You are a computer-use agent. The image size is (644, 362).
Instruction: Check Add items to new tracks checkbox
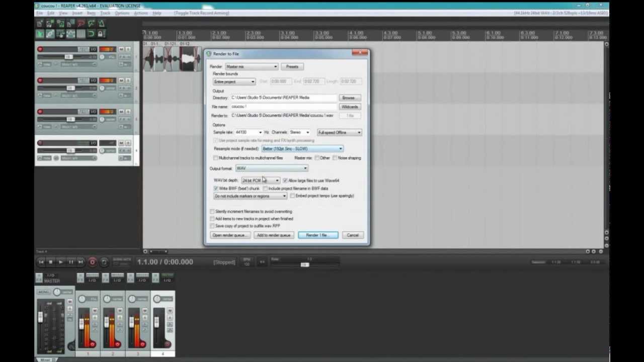coord(212,219)
